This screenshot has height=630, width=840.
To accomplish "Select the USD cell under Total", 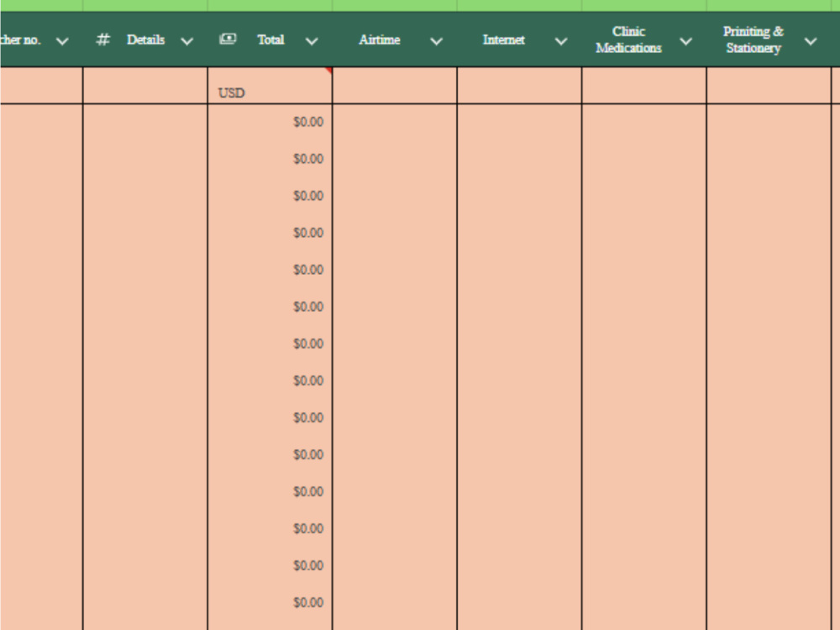I will click(x=270, y=86).
